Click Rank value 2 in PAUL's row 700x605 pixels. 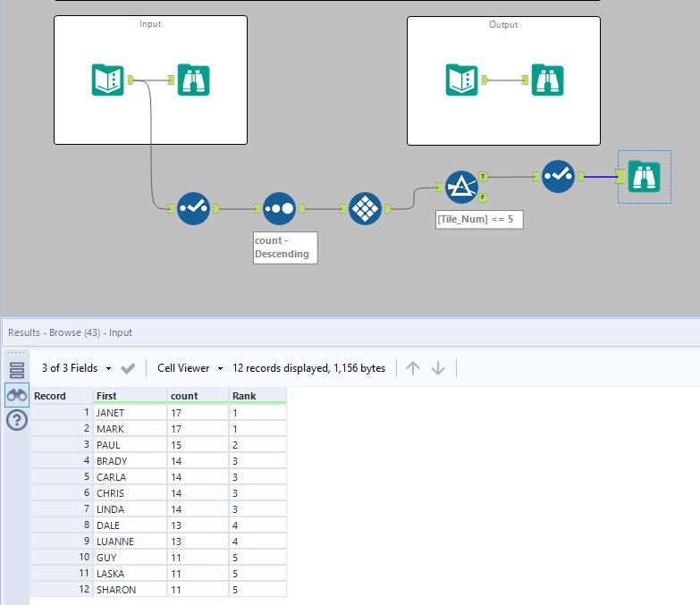(x=257, y=445)
